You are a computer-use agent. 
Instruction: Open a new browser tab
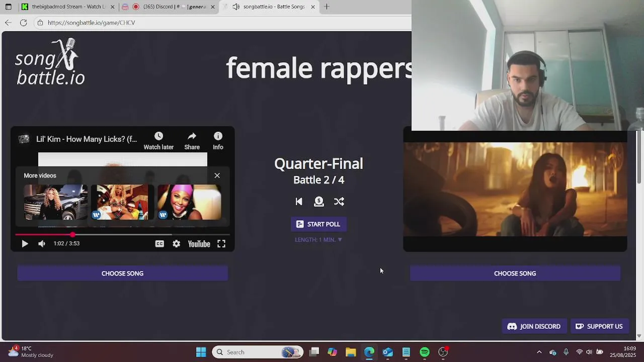pyautogui.click(x=327, y=7)
